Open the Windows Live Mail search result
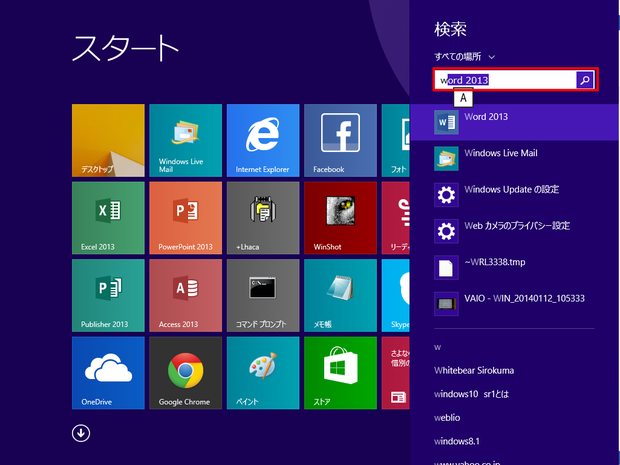 (x=514, y=159)
